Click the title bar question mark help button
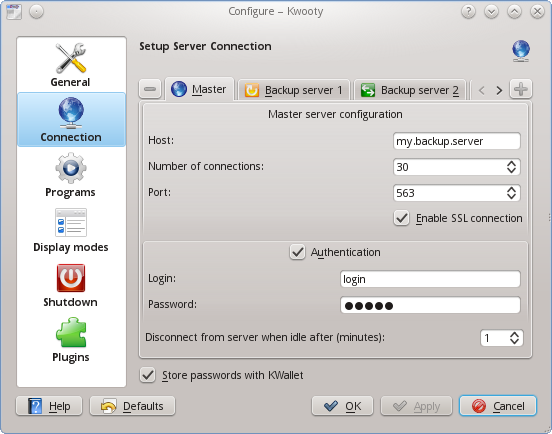The height and width of the screenshot is (434, 552). (468, 12)
